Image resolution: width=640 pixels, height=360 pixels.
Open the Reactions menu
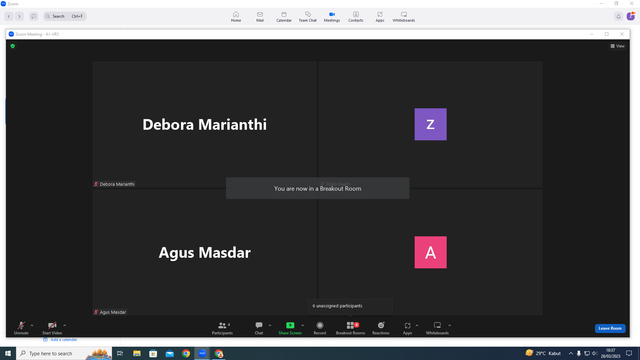380,328
